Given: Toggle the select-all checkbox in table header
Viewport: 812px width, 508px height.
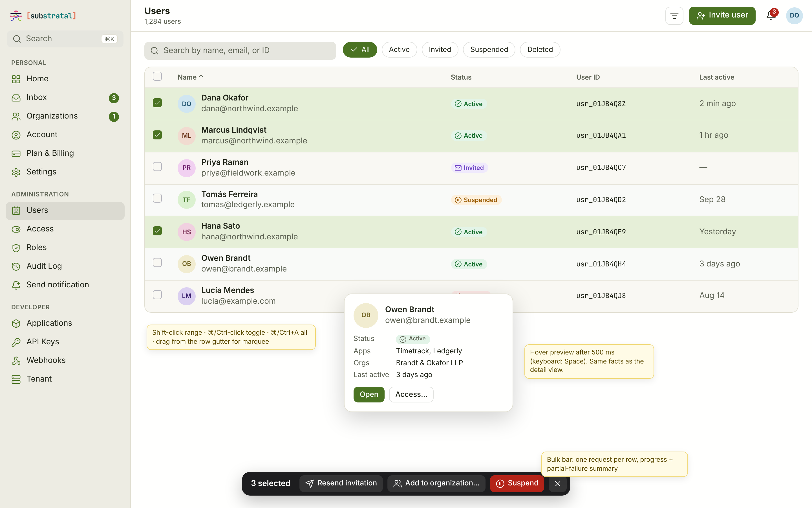Looking at the screenshot, I should [157, 76].
